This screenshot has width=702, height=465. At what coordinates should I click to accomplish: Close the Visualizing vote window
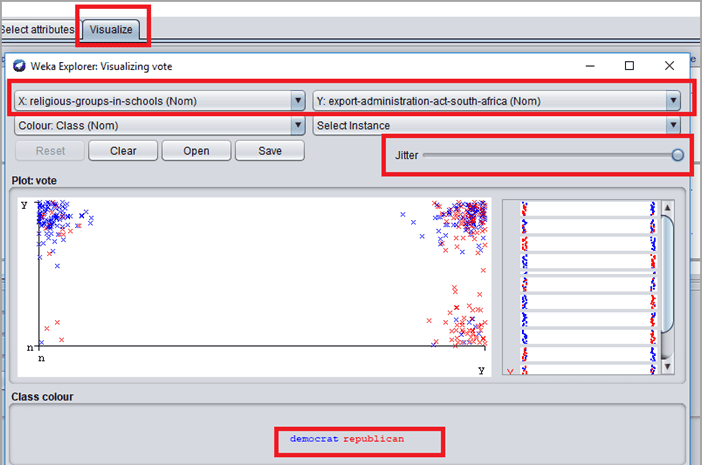pos(669,66)
